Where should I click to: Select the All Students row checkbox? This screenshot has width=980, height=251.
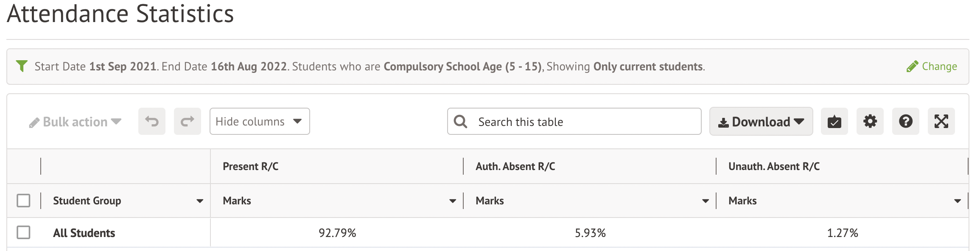(x=23, y=232)
